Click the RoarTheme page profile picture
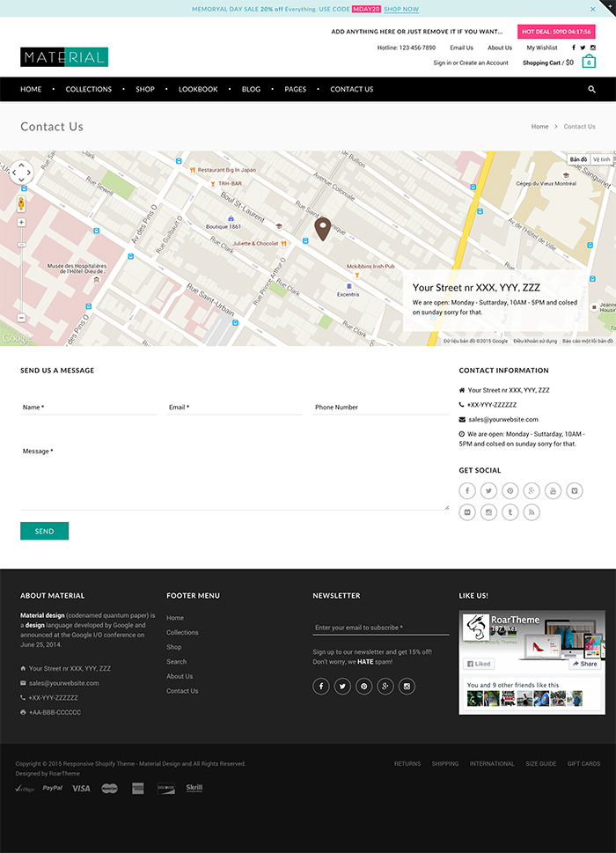This screenshot has width=616, height=853. [476, 627]
